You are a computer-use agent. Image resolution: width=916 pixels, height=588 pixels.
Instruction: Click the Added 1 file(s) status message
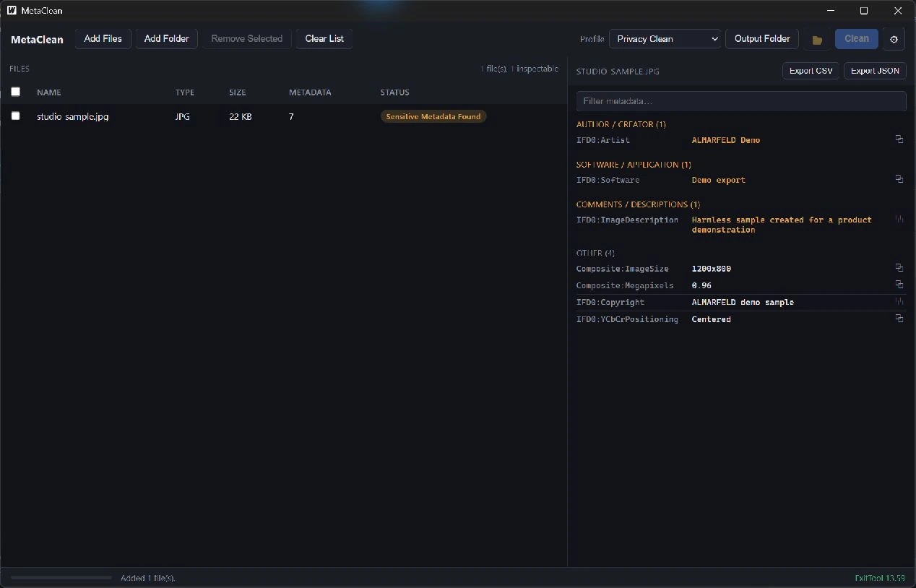click(148, 578)
